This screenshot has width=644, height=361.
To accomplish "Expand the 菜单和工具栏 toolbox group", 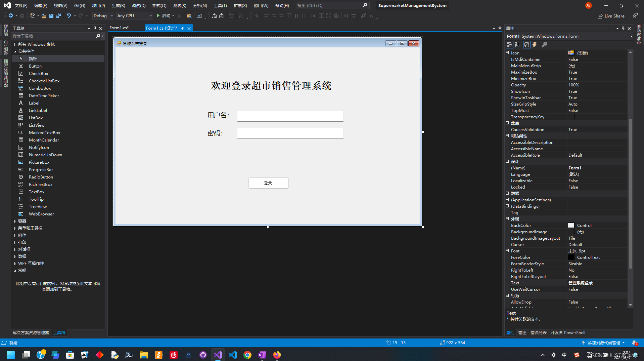I will [x=15, y=228].
